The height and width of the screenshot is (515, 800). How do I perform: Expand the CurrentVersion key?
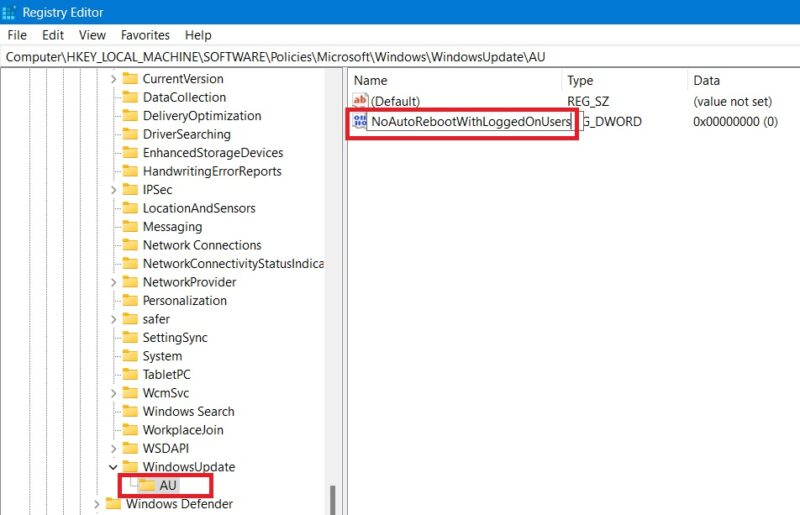(x=113, y=79)
